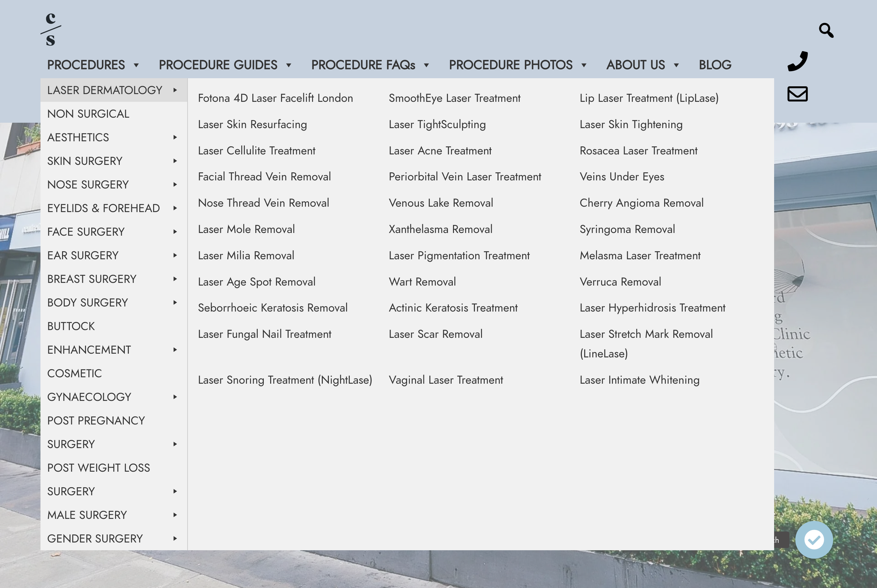Expand the ABOUT US dropdown menu

point(643,65)
